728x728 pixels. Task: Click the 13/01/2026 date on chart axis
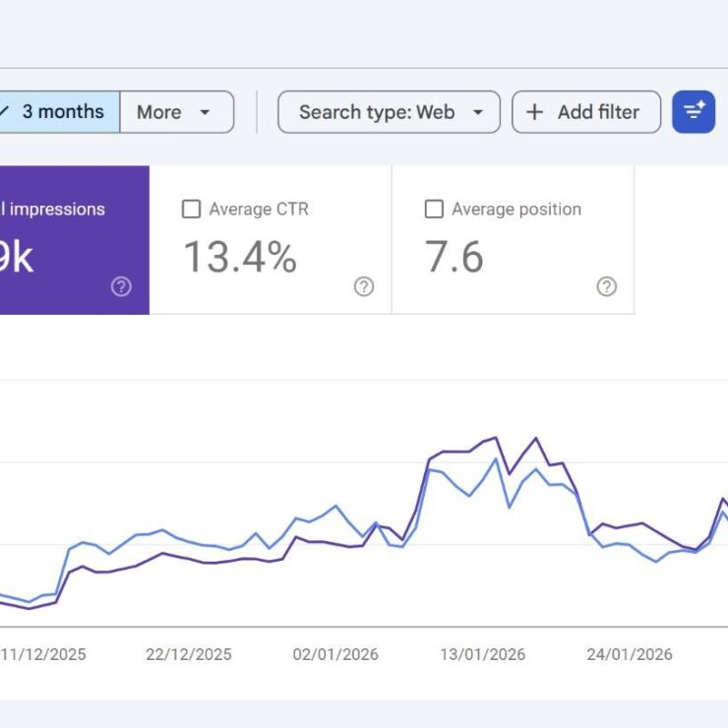pyautogui.click(x=483, y=654)
